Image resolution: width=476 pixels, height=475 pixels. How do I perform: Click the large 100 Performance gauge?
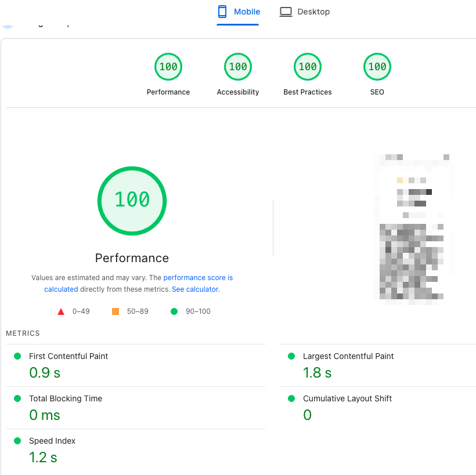pyautogui.click(x=132, y=201)
